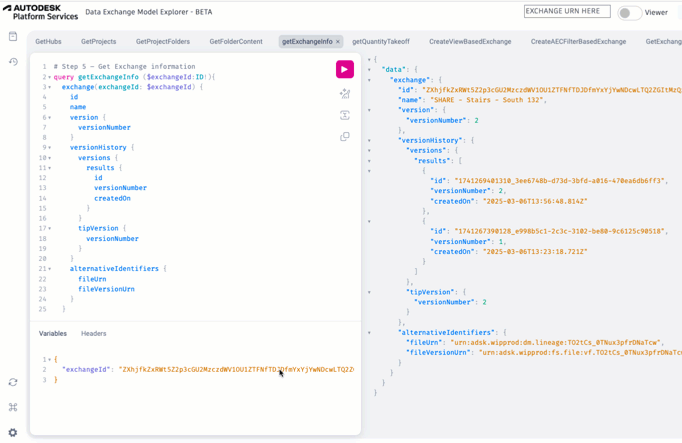Open the Headers editor tab
This screenshot has height=443, width=682.
pyautogui.click(x=94, y=333)
